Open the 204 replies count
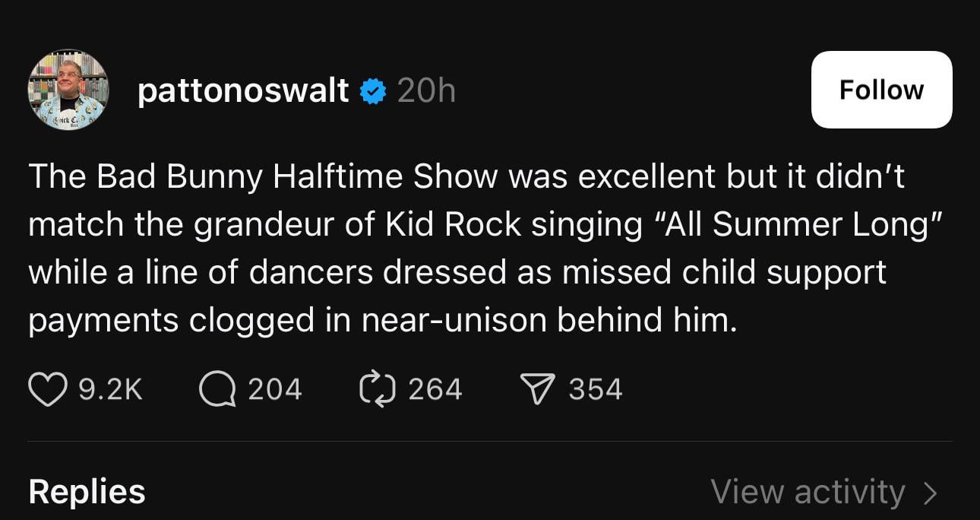Image resolution: width=980 pixels, height=520 pixels. click(275, 389)
